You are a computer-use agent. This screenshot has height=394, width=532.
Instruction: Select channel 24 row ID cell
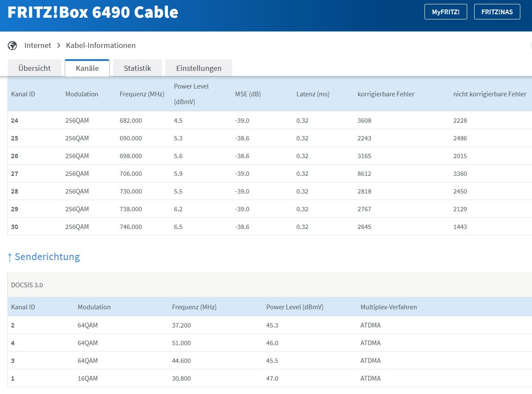tap(15, 121)
